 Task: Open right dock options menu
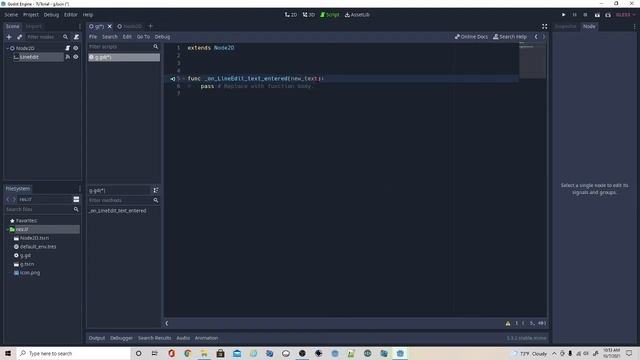coord(634,27)
